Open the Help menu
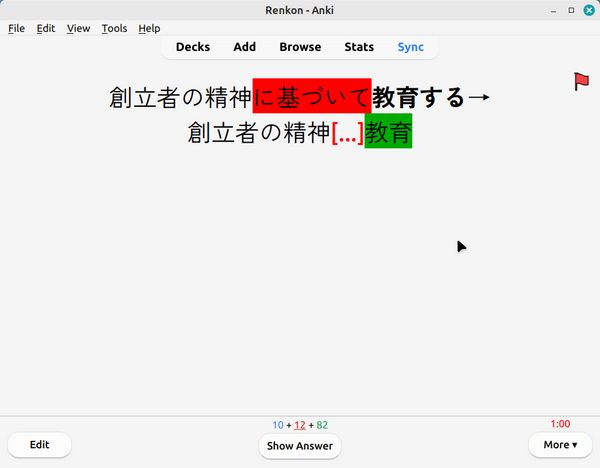Viewport: 600px width, 468px height. (x=149, y=28)
